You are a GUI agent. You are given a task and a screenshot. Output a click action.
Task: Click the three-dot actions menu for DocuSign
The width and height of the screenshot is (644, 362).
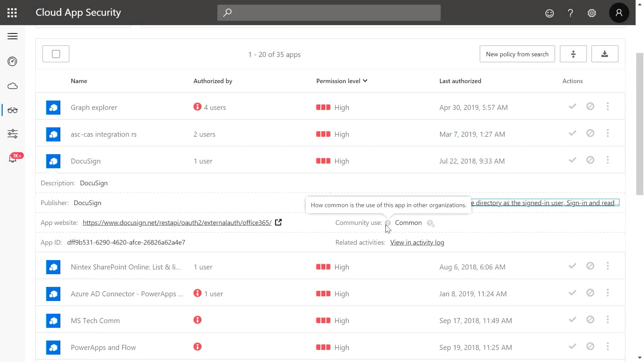click(x=608, y=160)
